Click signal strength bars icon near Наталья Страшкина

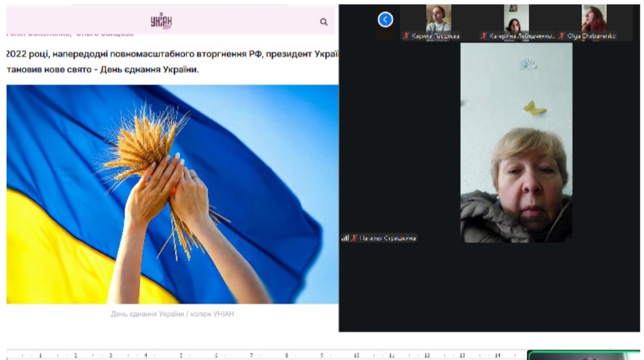345,238
